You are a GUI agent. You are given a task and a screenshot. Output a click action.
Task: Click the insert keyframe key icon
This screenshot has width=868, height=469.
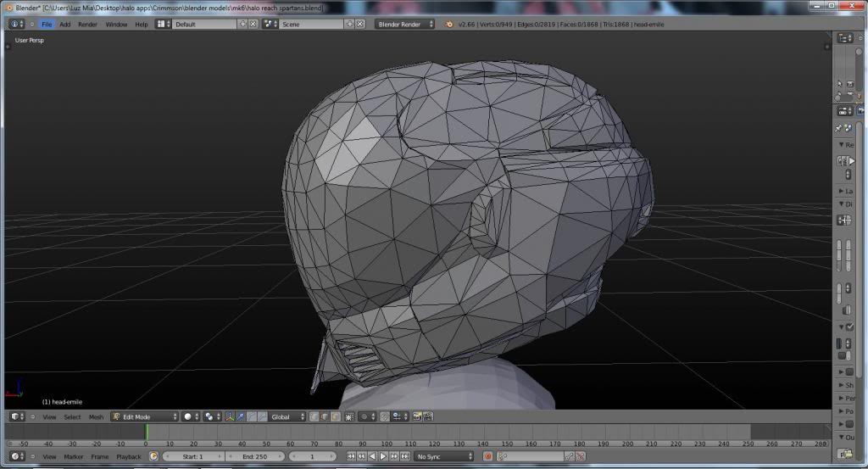point(570,456)
